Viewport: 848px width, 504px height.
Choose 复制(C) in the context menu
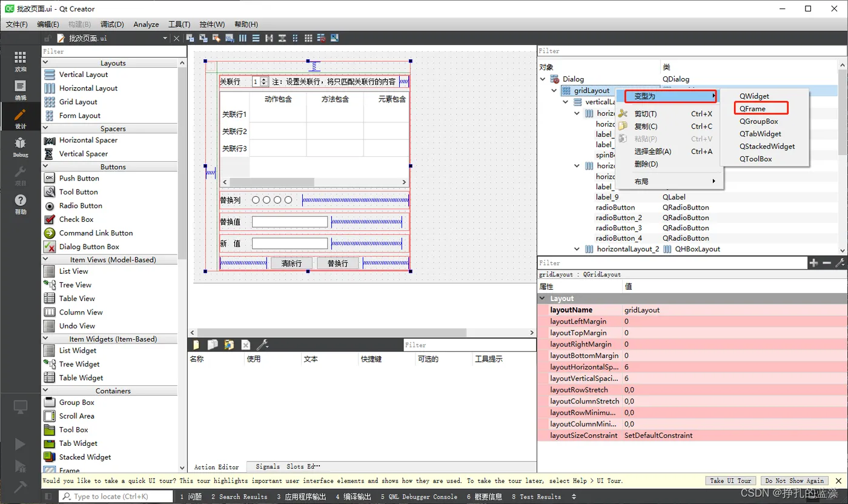[x=669, y=126]
